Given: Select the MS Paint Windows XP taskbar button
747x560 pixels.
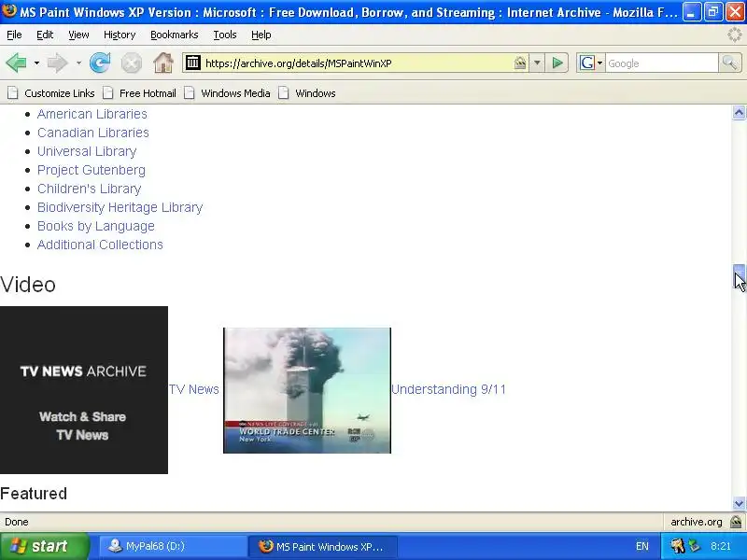Looking at the screenshot, I should pos(324,546).
